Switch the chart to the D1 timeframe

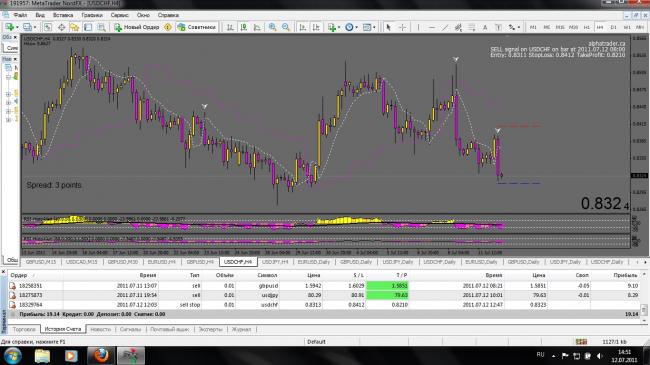pyautogui.click(x=613, y=27)
